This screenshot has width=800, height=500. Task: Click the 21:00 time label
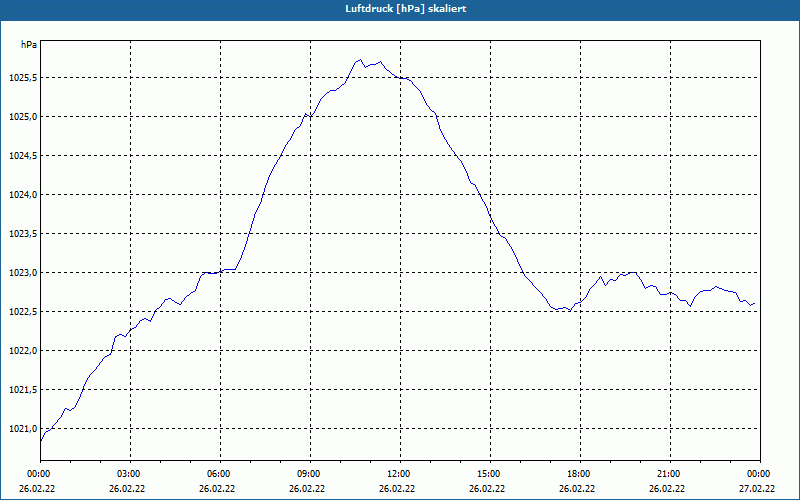[x=670, y=474]
